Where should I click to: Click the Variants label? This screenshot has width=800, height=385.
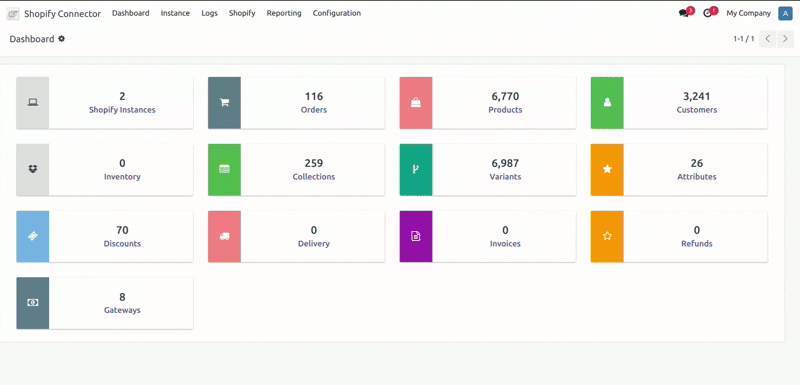505,176
